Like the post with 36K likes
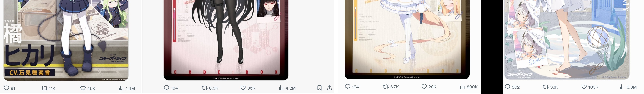The width and height of the screenshot is (644, 94). click(x=248, y=88)
